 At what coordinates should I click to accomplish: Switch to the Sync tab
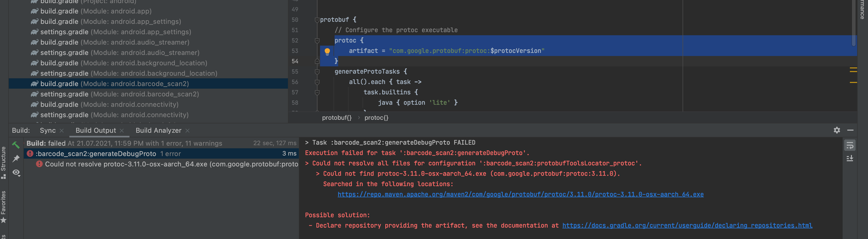coord(48,130)
